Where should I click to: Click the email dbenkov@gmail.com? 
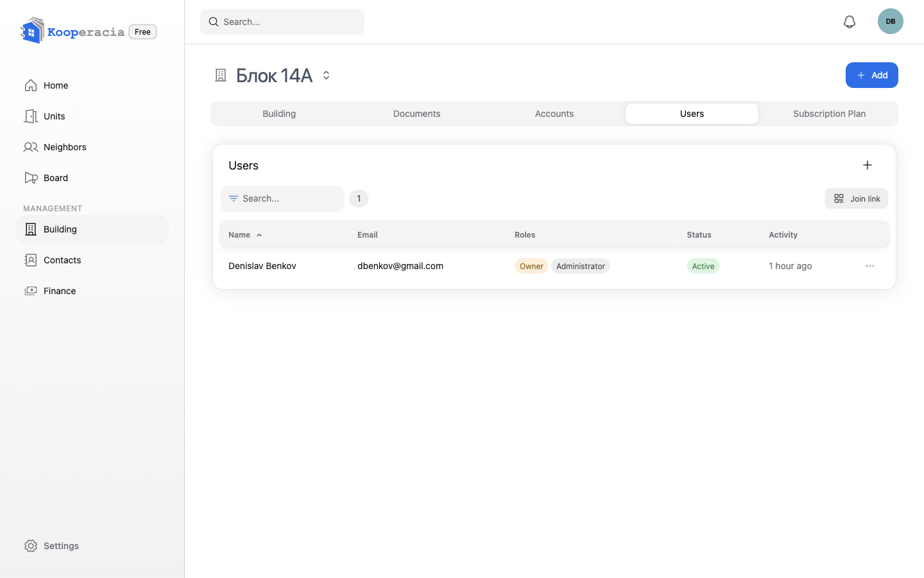point(400,266)
